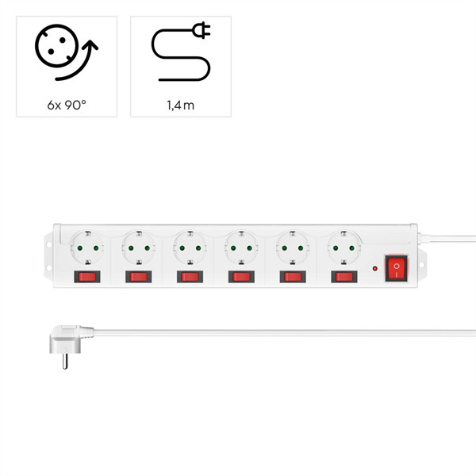Toggle the third socket's red switch
This screenshot has height=476, width=476.
pyautogui.click(x=190, y=277)
